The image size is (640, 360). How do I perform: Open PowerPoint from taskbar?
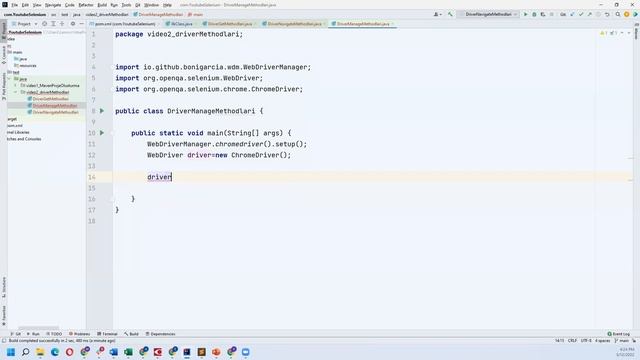[x=216, y=352]
